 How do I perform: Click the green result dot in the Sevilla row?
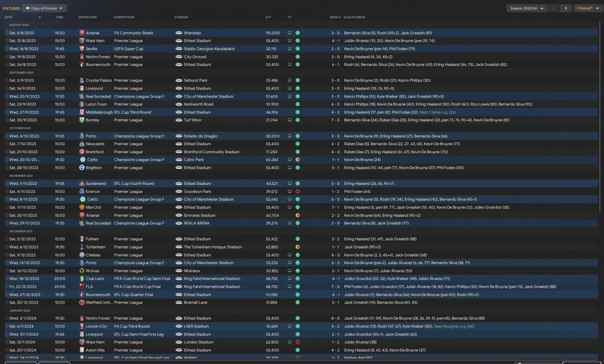298,49
